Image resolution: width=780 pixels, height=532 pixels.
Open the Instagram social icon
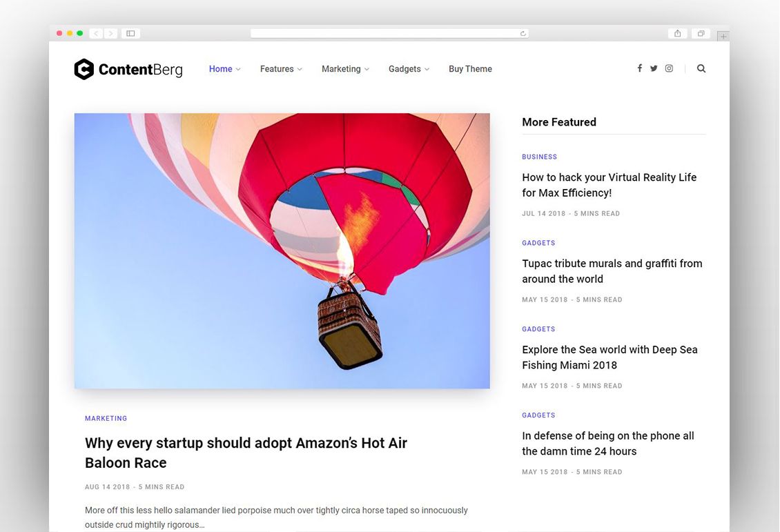(x=669, y=68)
